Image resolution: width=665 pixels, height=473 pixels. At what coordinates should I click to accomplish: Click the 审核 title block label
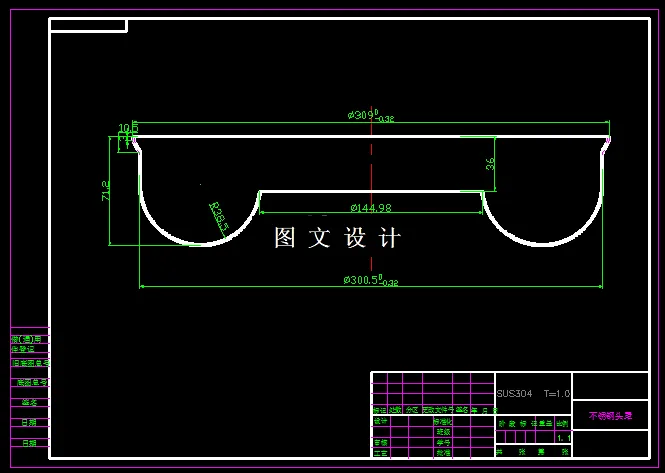click(380, 442)
